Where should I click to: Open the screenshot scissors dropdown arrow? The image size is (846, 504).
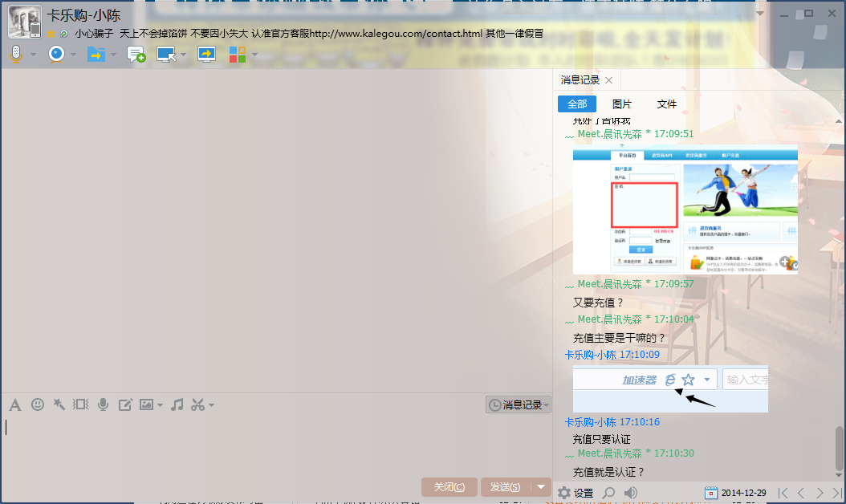click(211, 405)
